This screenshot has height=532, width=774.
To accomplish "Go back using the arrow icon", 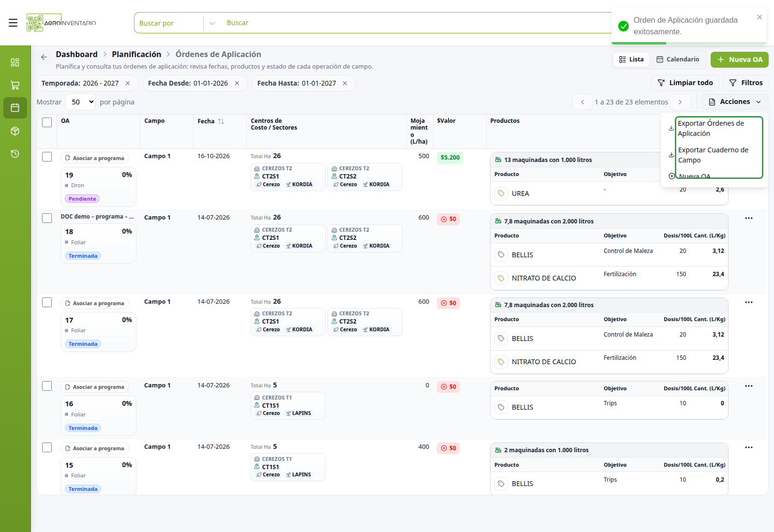I will pyautogui.click(x=44, y=57).
